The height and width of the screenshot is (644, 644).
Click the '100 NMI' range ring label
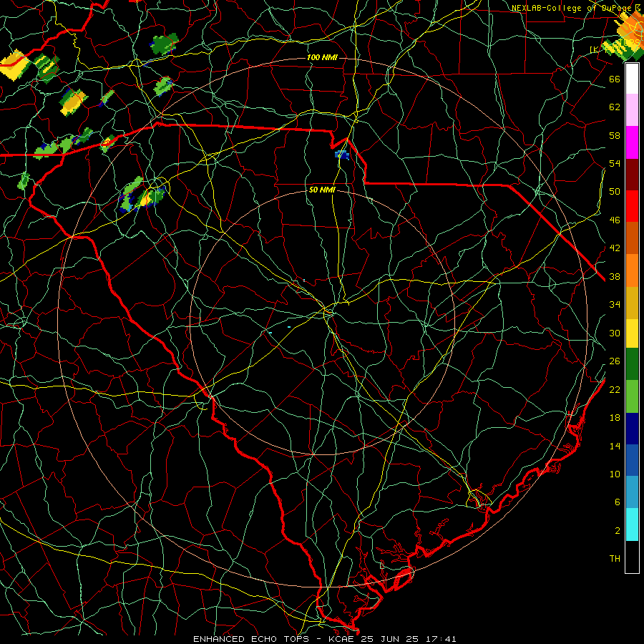pos(322,57)
